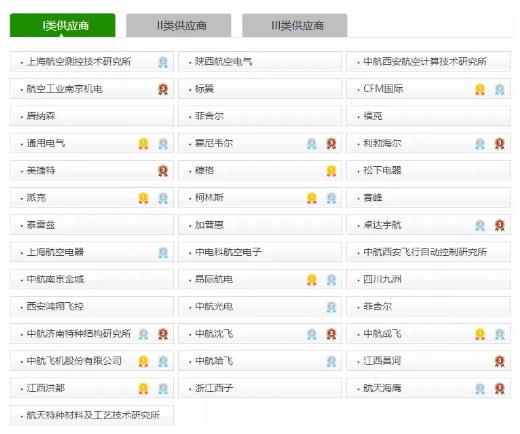The image size is (520, 434).
Task: Open the 航天特种材料及工艺技术研究所 entry
Action: (x=92, y=415)
